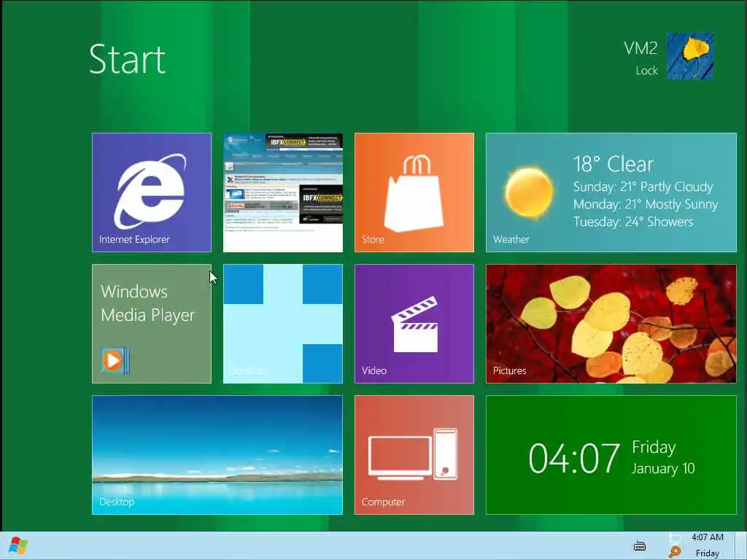Click the 04:07 Friday January 10 clock tile

pos(611,455)
